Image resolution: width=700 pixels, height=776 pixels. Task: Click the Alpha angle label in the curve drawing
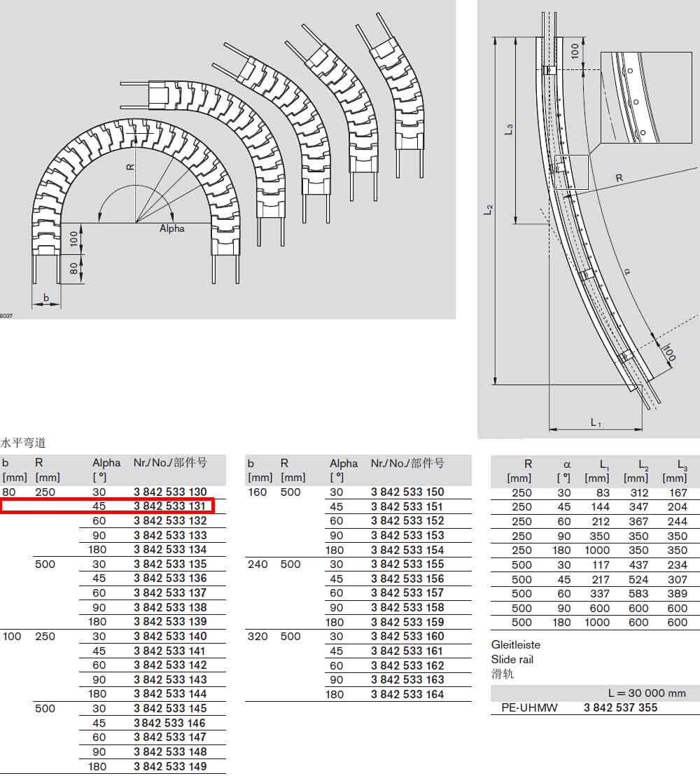pyautogui.click(x=172, y=228)
